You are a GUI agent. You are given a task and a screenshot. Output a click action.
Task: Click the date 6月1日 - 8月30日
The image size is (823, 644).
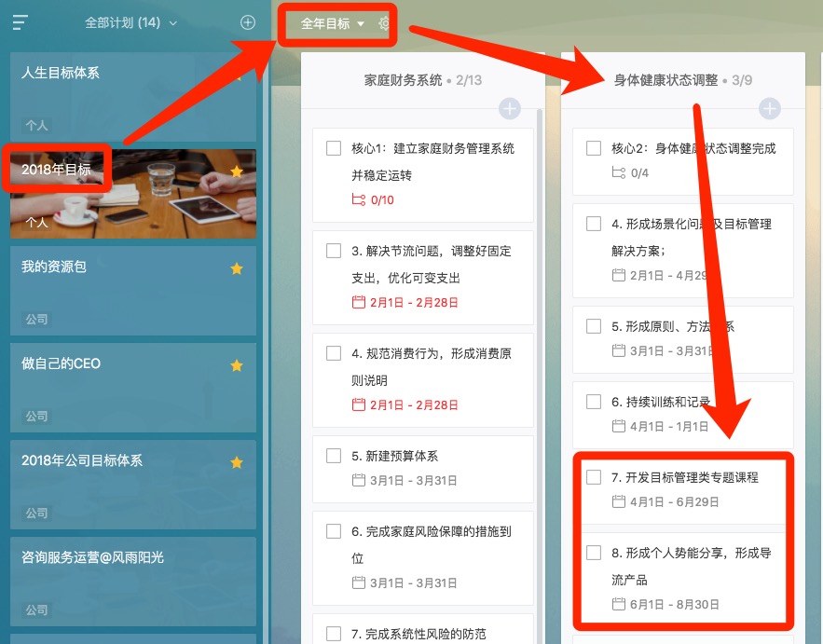click(674, 604)
